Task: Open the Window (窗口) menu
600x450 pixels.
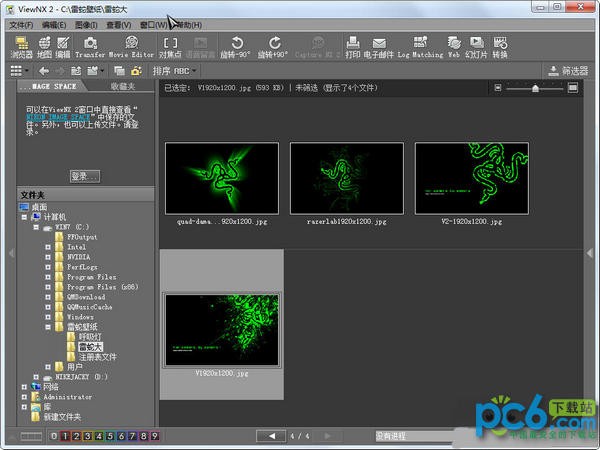Action: [153, 25]
